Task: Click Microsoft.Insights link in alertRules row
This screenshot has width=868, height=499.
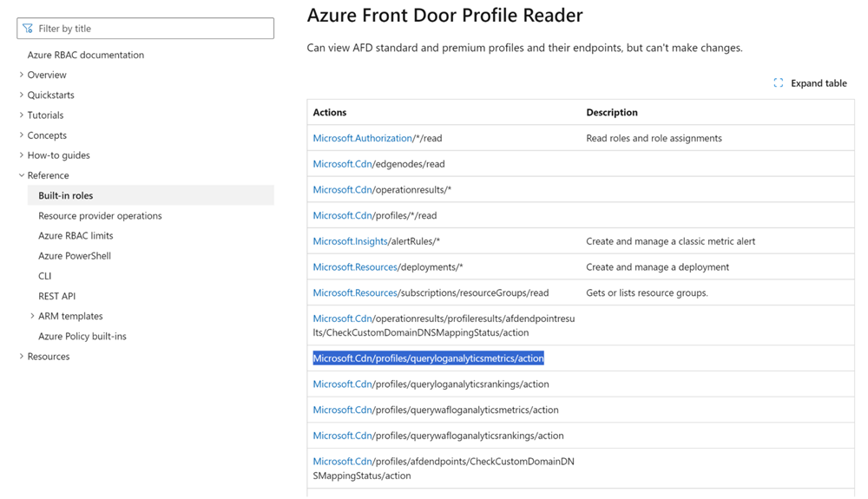Action: tap(350, 241)
